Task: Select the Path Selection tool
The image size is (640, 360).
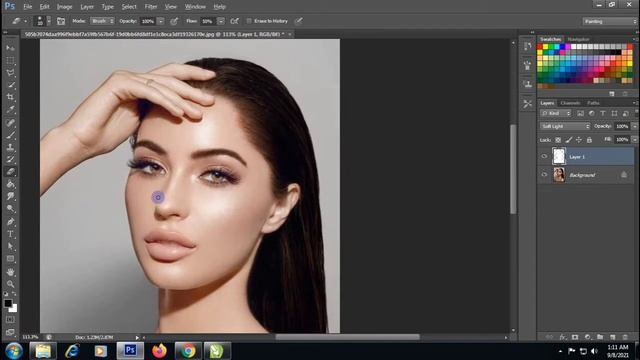Action: (x=10, y=246)
